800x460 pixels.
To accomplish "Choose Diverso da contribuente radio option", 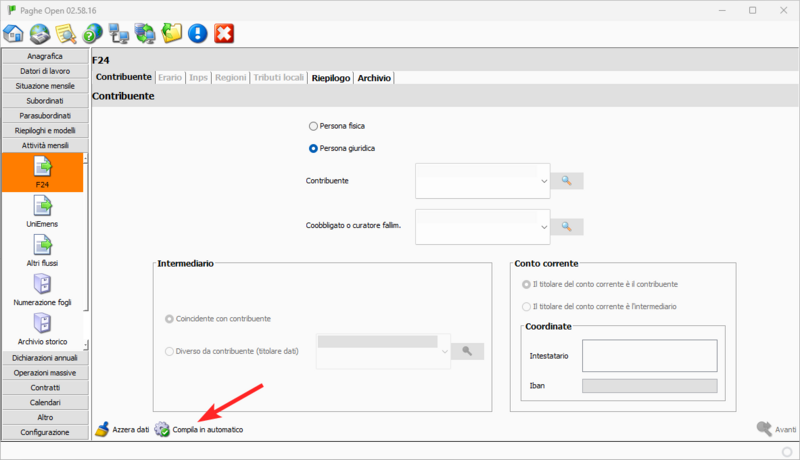I will (168, 351).
